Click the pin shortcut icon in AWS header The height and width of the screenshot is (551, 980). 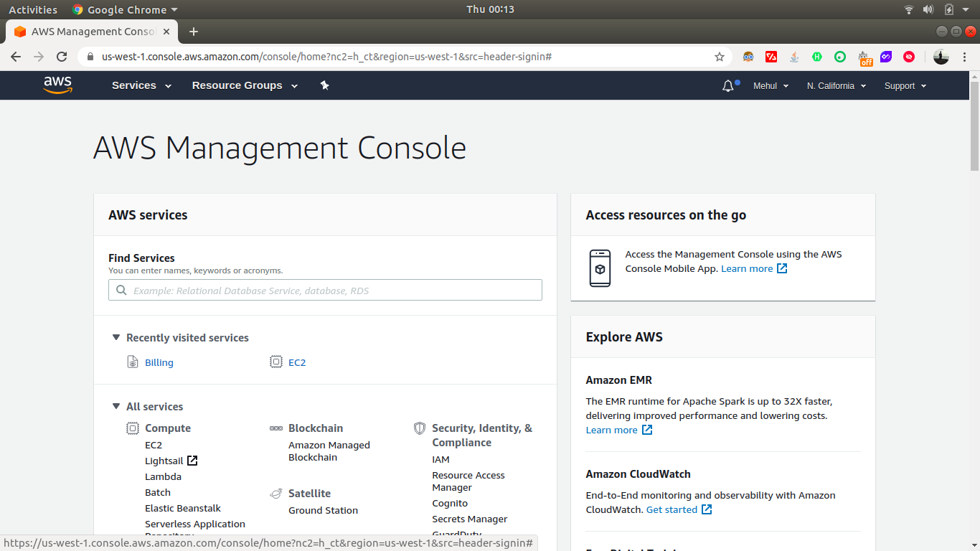coord(324,85)
